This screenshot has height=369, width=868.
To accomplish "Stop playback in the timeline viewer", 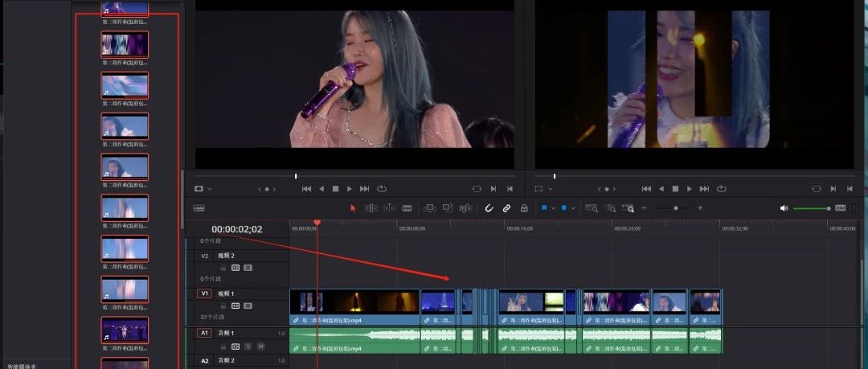I will tap(675, 189).
